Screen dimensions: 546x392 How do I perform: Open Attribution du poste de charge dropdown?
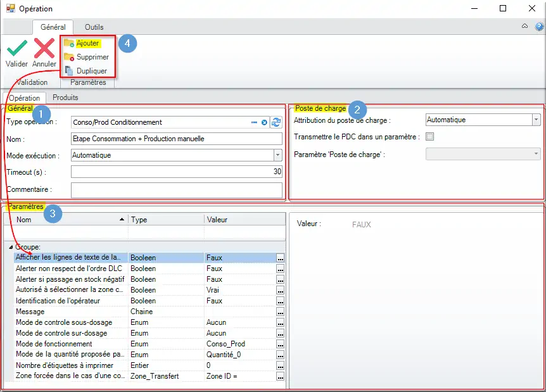point(536,120)
